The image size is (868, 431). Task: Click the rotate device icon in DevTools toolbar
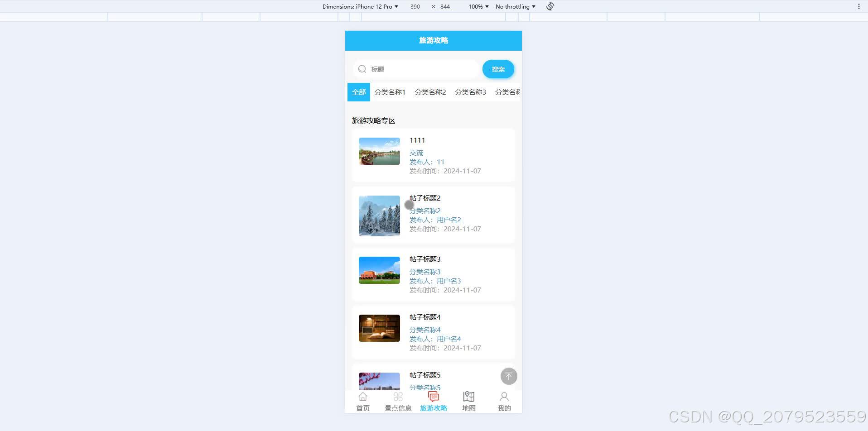pyautogui.click(x=550, y=6)
